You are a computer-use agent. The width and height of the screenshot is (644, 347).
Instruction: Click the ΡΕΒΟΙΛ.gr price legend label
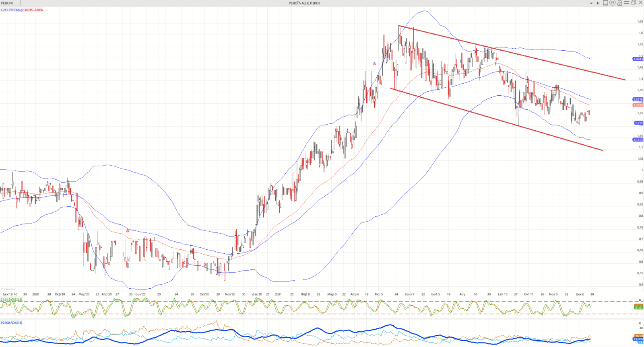point(21,10)
